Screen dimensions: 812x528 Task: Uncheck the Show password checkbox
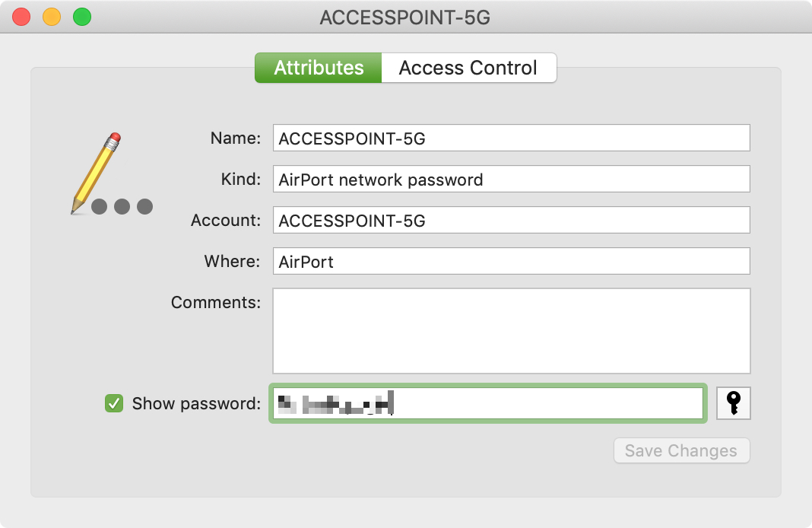(x=114, y=403)
